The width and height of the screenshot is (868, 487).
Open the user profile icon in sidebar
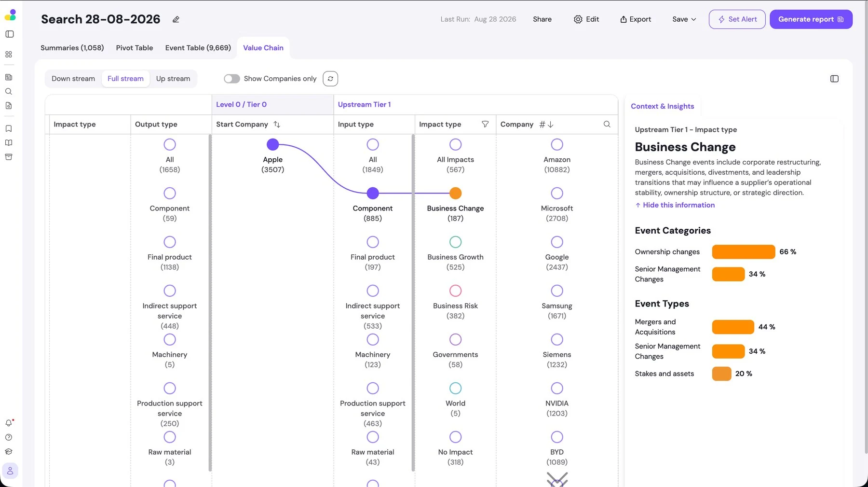(10, 471)
